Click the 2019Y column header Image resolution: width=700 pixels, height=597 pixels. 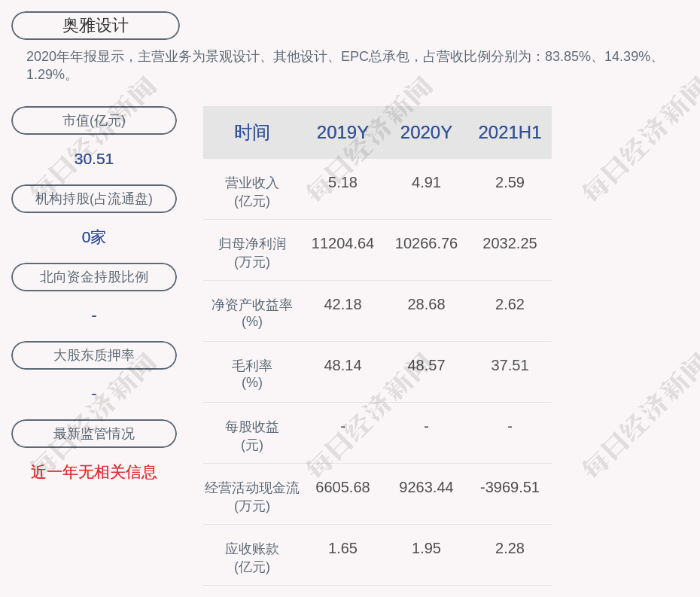(342, 132)
